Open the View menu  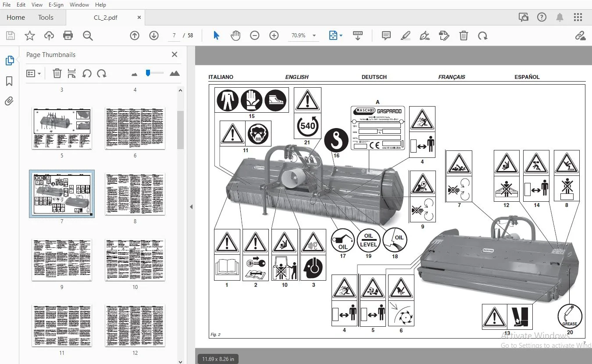[37, 5]
